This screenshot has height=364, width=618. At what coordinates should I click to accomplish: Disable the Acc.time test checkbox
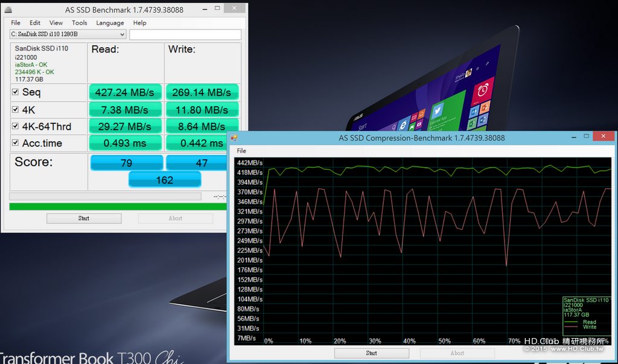coord(15,142)
